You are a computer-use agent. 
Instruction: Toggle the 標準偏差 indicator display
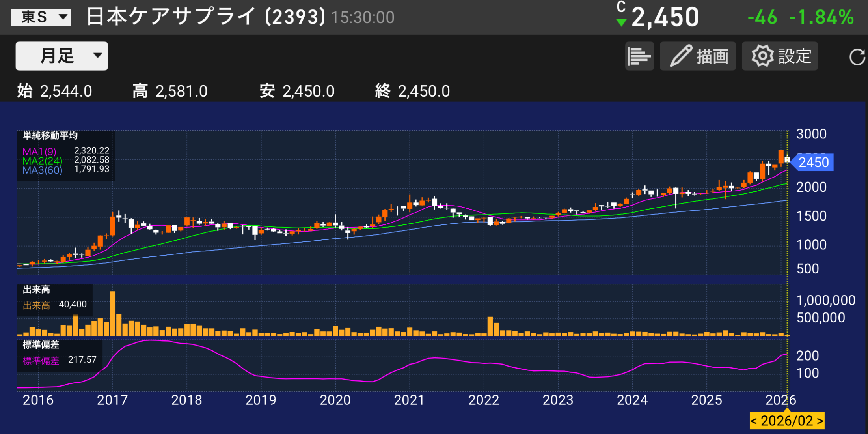(41, 360)
